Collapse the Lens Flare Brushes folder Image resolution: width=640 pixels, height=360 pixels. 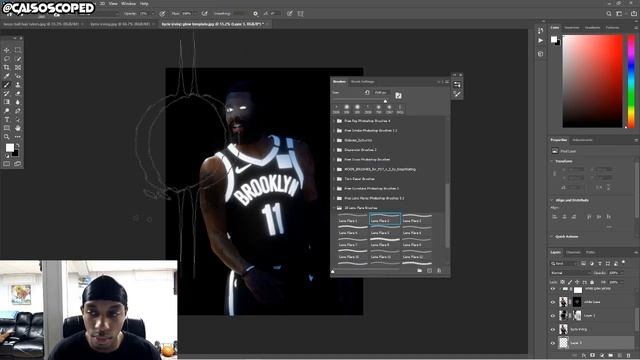pyautogui.click(x=333, y=208)
